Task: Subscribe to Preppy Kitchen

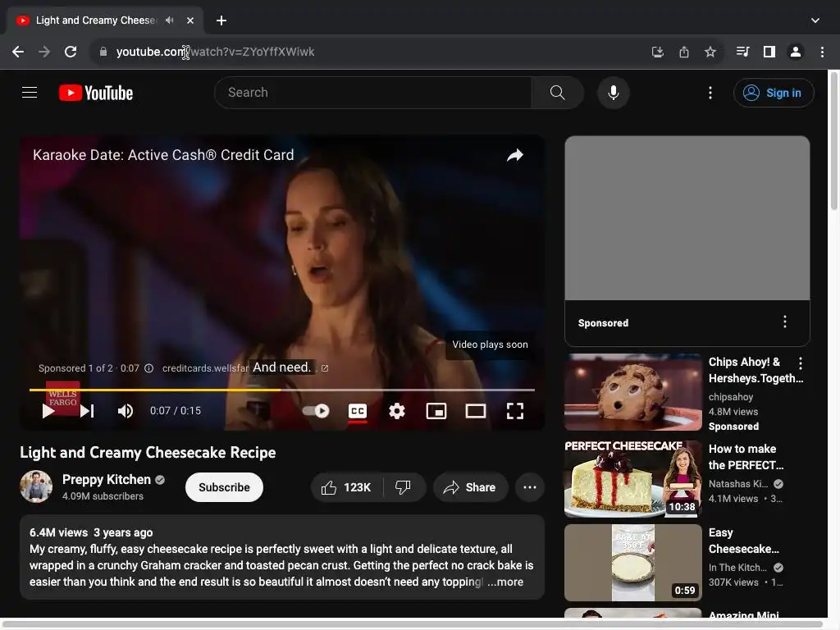Action: pos(224,487)
